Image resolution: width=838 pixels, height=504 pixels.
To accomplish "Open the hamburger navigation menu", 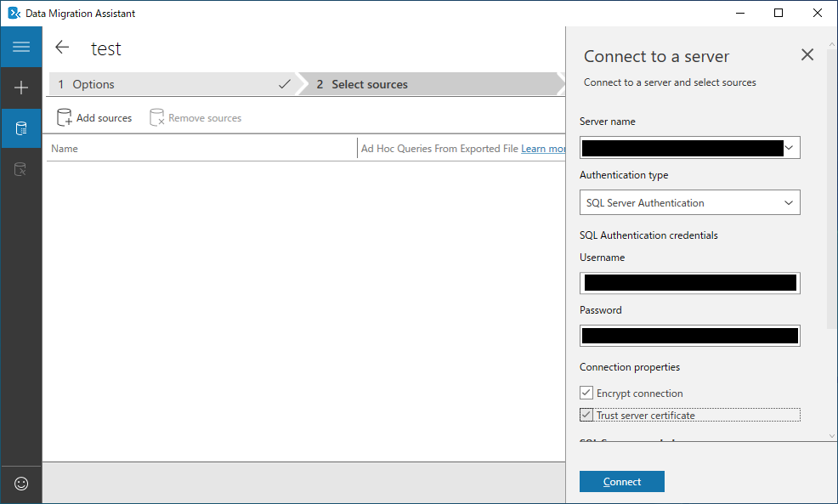I will (21, 47).
